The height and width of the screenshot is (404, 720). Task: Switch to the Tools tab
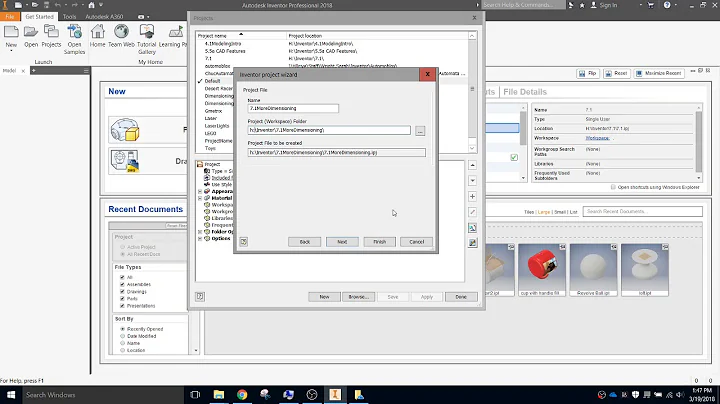click(69, 17)
